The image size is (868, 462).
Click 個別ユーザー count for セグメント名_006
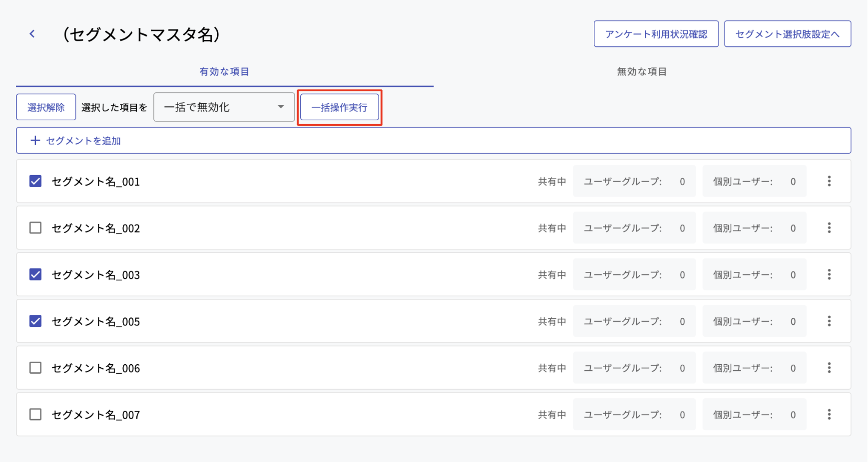[754, 368]
